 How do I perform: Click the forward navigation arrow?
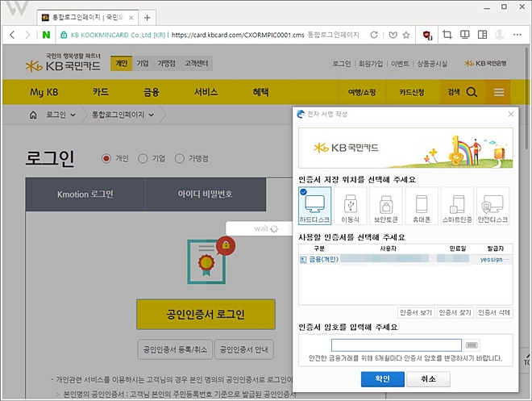click(28, 35)
